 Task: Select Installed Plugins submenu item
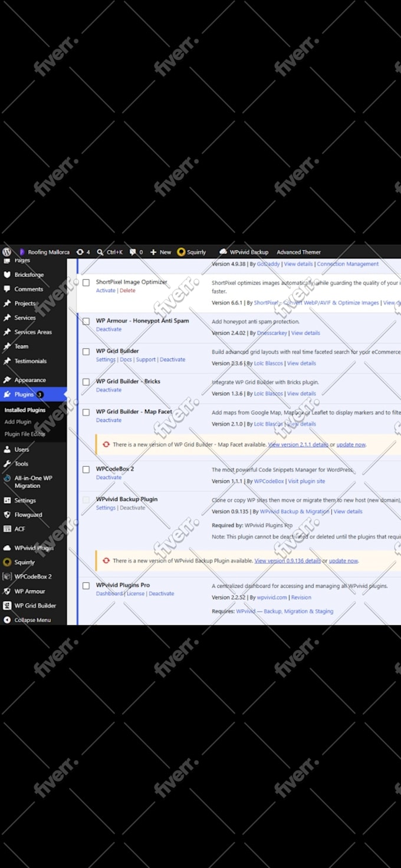tap(25, 410)
